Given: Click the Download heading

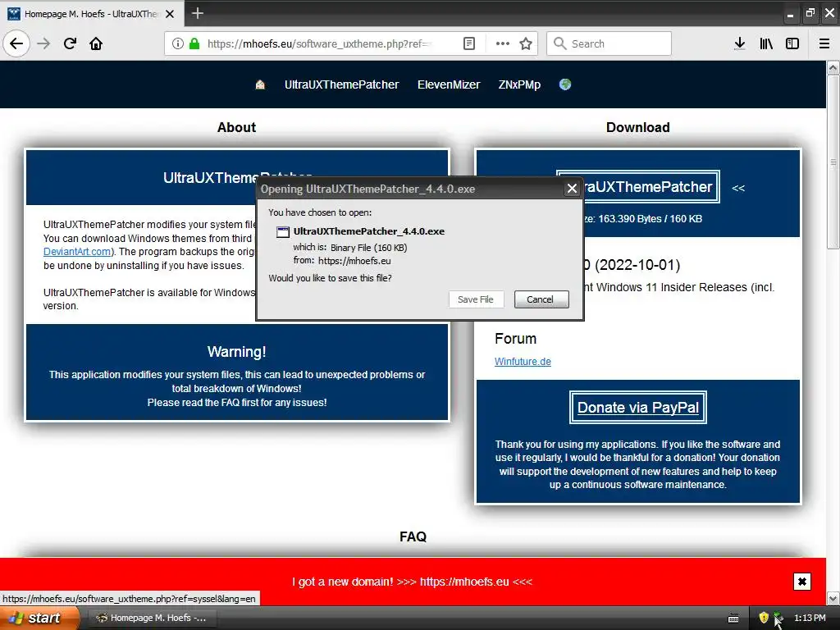Looking at the screenshot, I should (x=638, y=127).
